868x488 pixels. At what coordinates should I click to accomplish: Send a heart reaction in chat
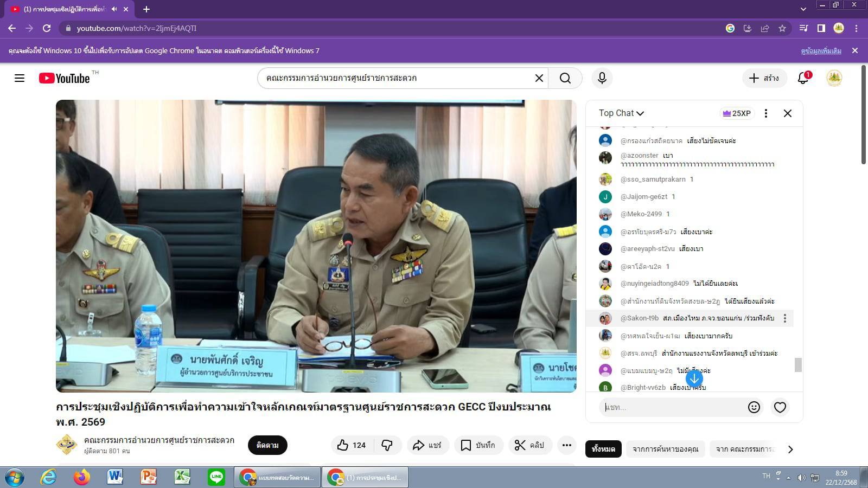780,407
